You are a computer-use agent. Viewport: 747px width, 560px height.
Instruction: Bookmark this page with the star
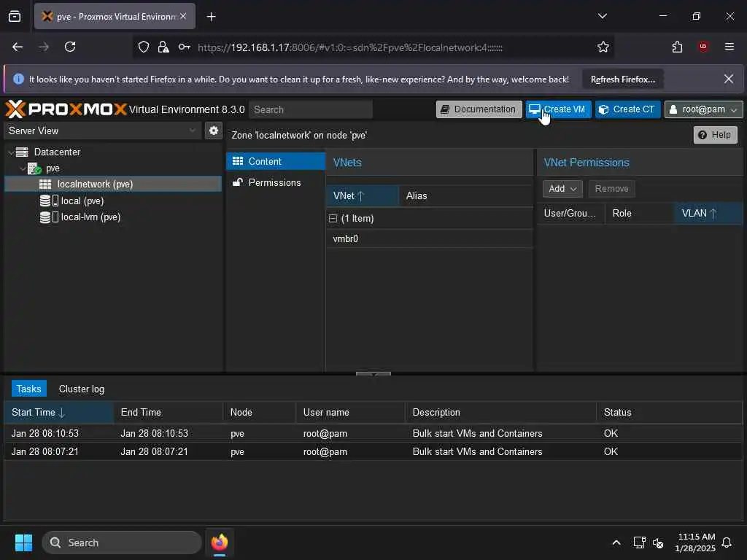(x=603, y=47)
